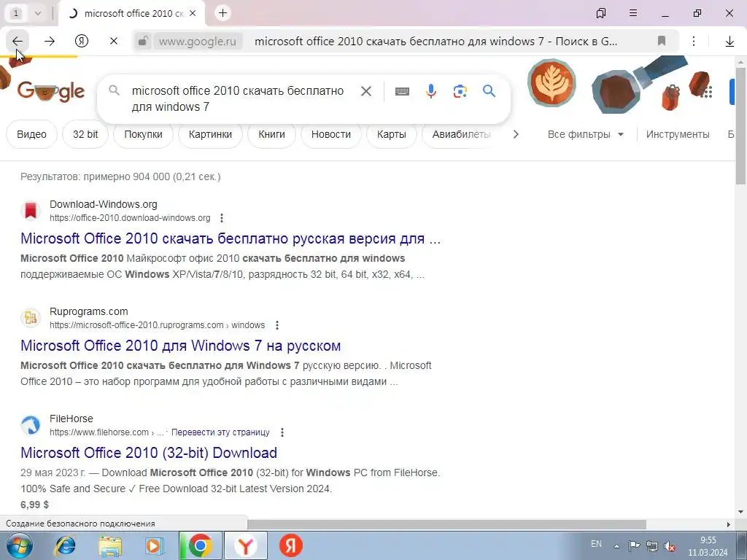Screen dimensions: 747x560
Task: Open a new tab with plus button
Action: (222, 13)
